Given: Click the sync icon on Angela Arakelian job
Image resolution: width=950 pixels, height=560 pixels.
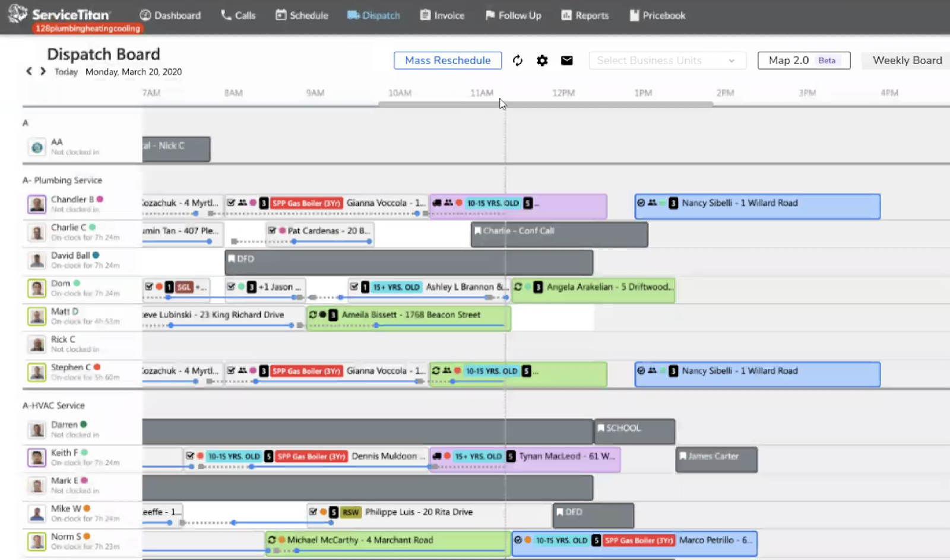Looking at the screenshot, I should [518, 287].
